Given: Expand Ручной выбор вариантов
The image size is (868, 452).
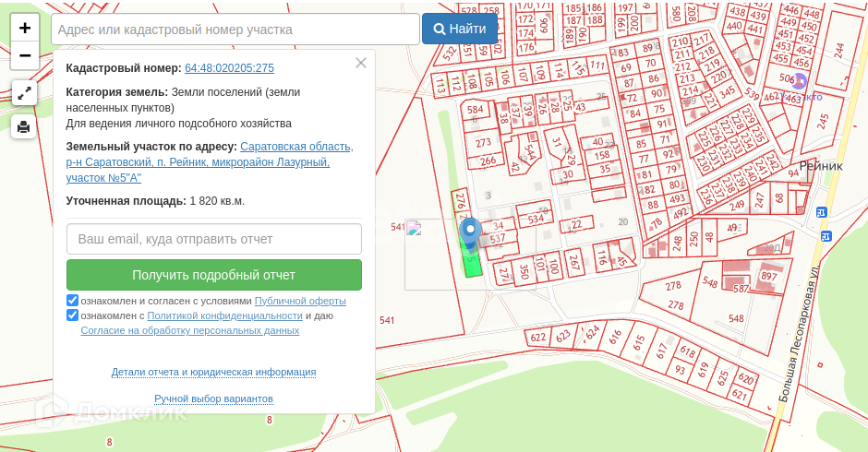Looking at the screenshot, I should [213, 398].
